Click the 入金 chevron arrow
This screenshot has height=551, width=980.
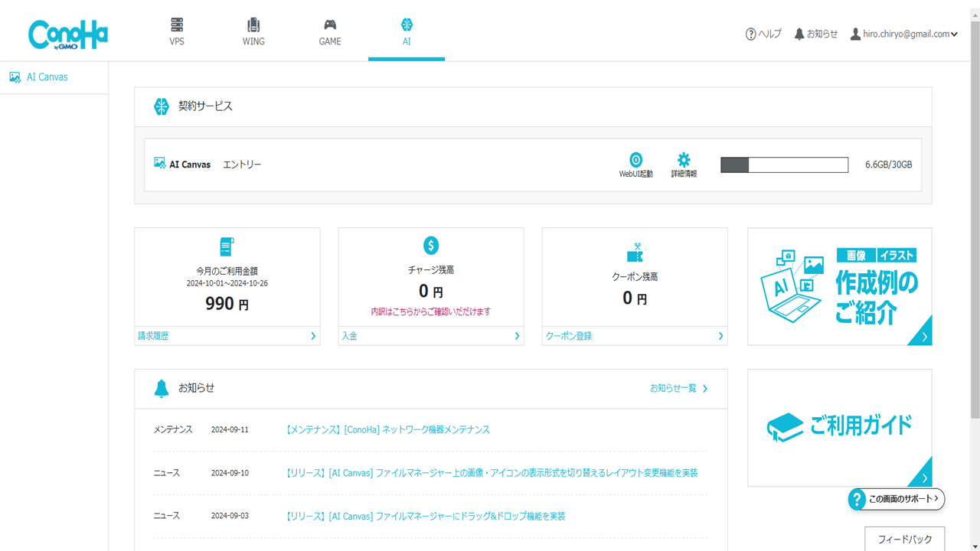point(517,336)
